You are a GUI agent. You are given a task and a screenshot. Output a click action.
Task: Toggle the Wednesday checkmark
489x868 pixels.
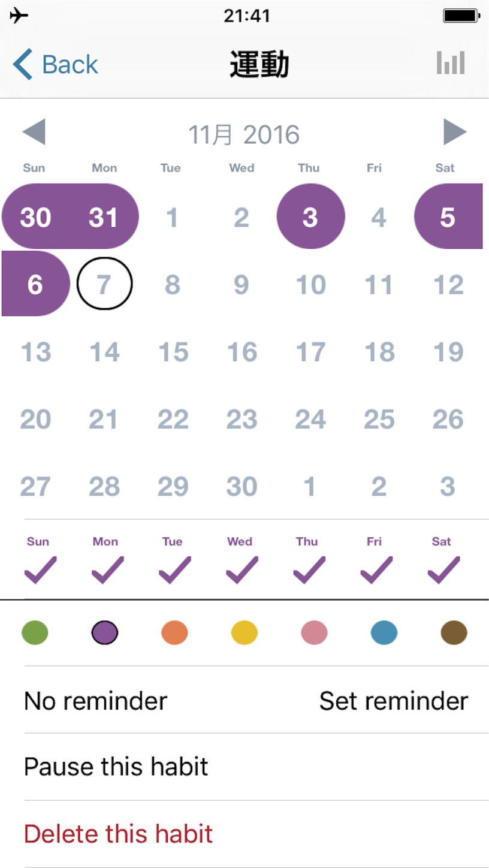[242, 570]
